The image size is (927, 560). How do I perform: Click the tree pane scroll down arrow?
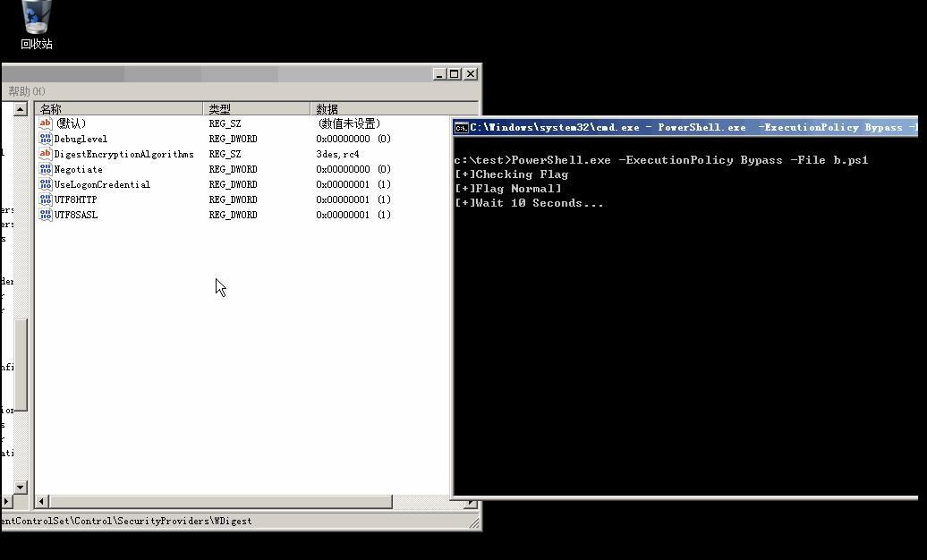(x=20, y=488)
